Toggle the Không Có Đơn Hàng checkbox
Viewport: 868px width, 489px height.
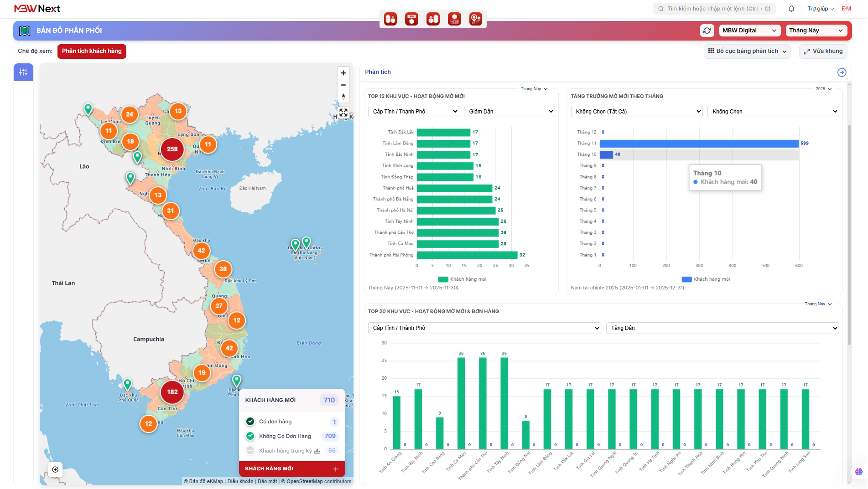[x=250, y=436]
